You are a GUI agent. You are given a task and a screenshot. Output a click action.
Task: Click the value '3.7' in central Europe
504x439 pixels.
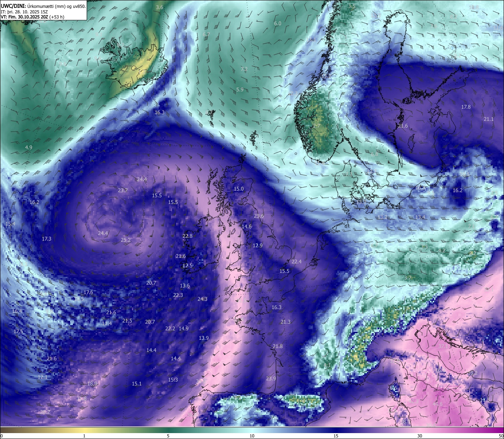pos(408,278)
